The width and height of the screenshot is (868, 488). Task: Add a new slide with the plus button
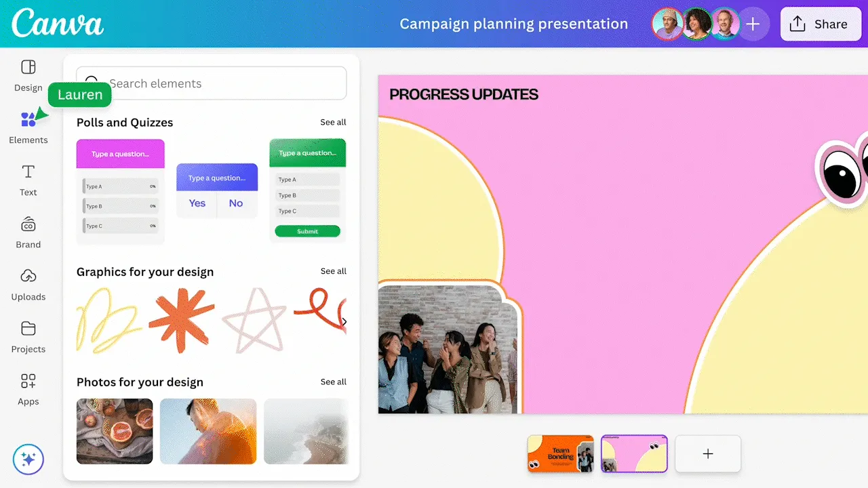[708, 453]
